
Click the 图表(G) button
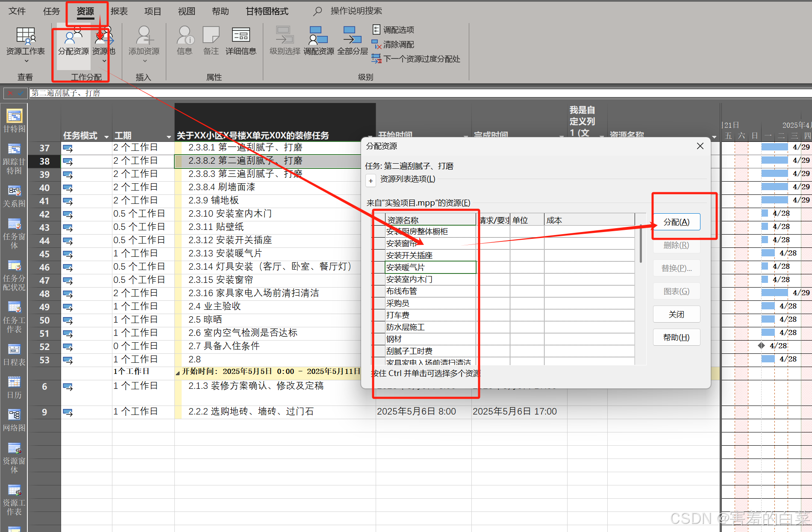tap(677, 291)
